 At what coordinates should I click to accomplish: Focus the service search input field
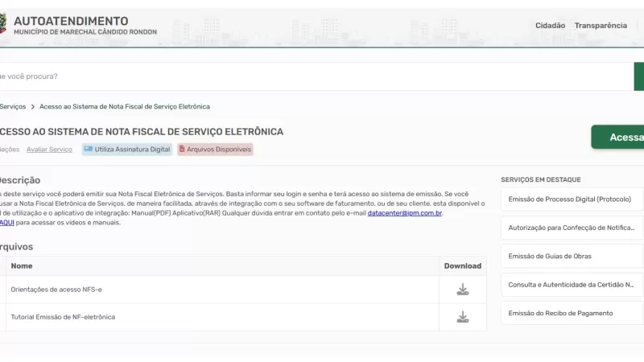tap(314, 76)
